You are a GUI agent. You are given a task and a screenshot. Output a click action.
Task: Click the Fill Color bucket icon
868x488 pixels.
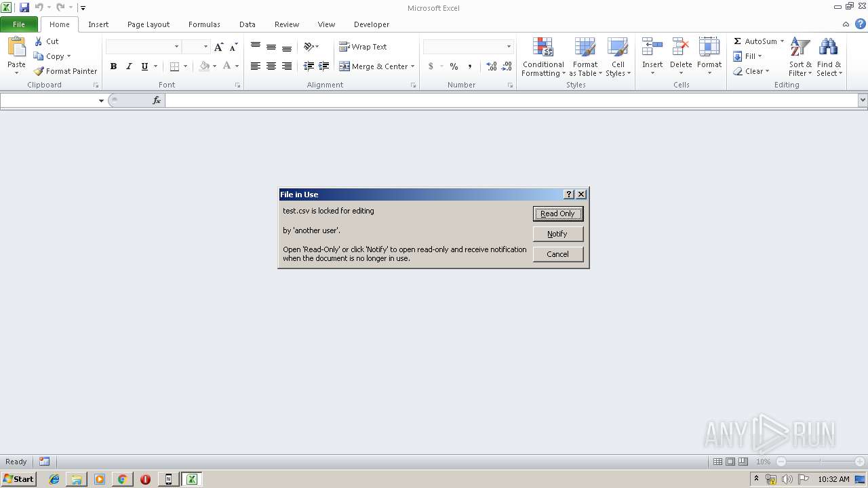[204, 66]
